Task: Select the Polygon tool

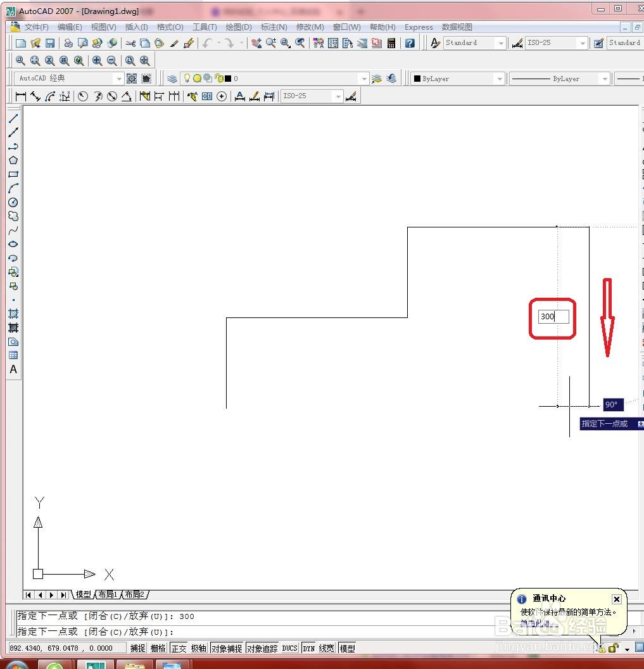Action: click(x=13, y=160)
